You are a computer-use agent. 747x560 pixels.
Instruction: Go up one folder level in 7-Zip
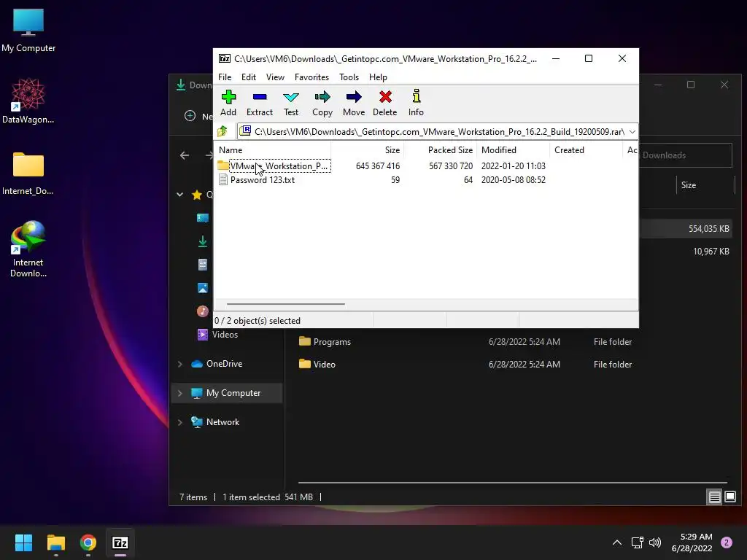click(x=222, y=131)
